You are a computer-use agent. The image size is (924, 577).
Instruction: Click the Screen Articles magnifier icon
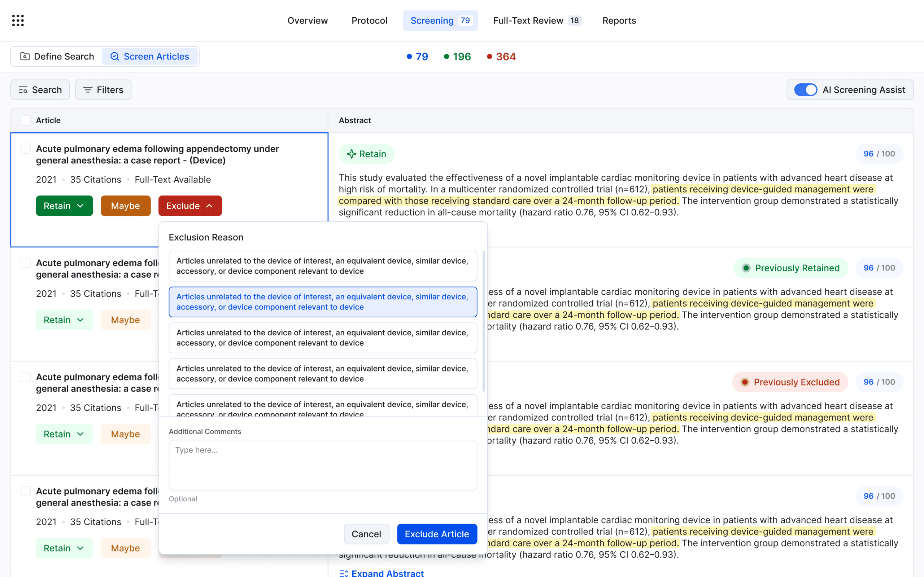(114, 57)
